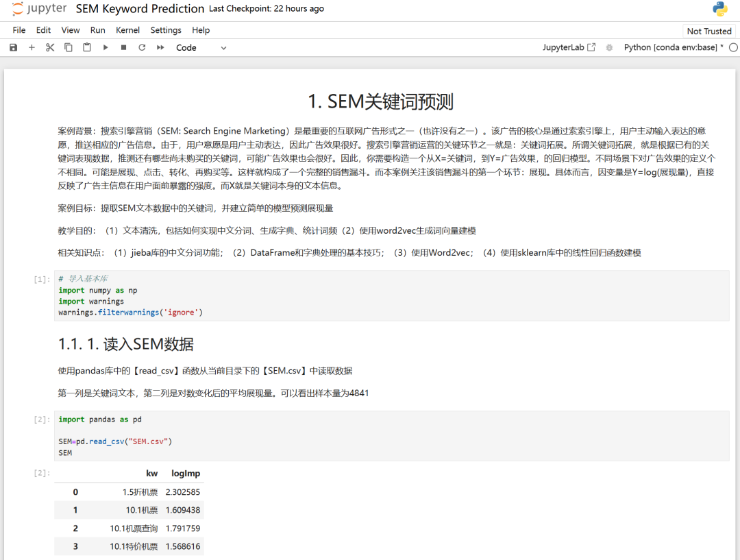The height and width of the screenshot is (560, 740).
Task: Restart the kernel with the circular arrow icon
Action: 142,47
